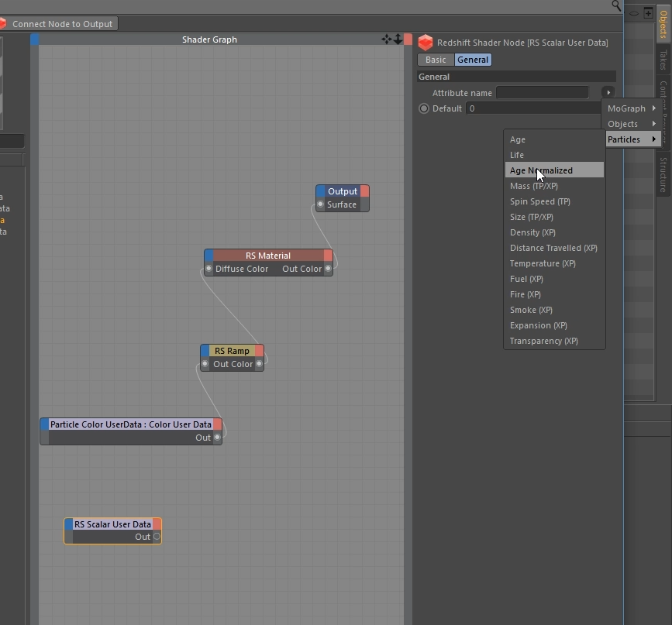The width and height of the screenshot is (672, 625).
Task: Click the RS Material node red output square
Action: 329,256
